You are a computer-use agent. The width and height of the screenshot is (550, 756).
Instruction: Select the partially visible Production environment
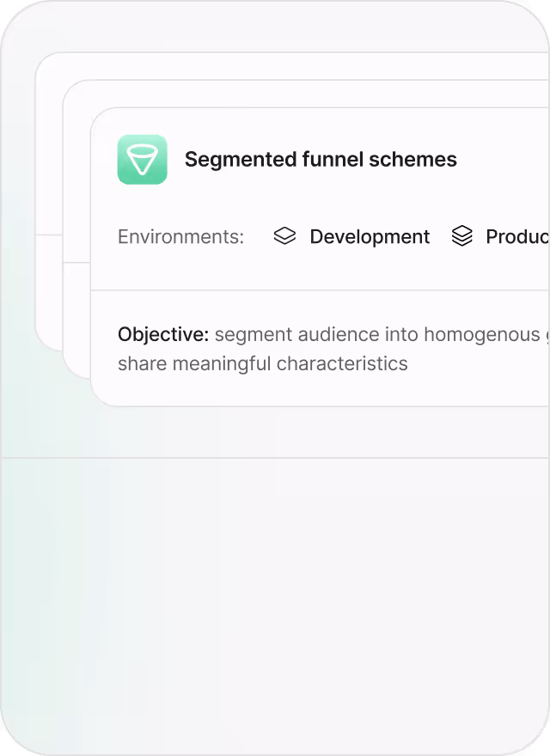pyautogui.click(x=516, y=237)
